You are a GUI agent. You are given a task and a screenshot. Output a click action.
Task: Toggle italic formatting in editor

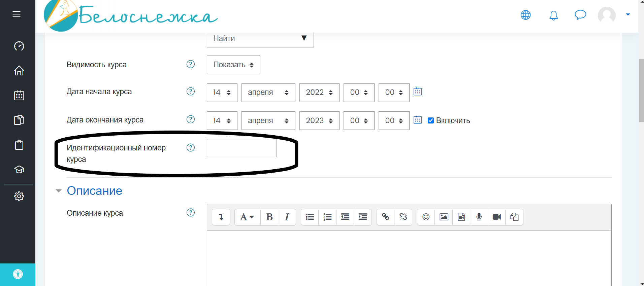point(287,217)
